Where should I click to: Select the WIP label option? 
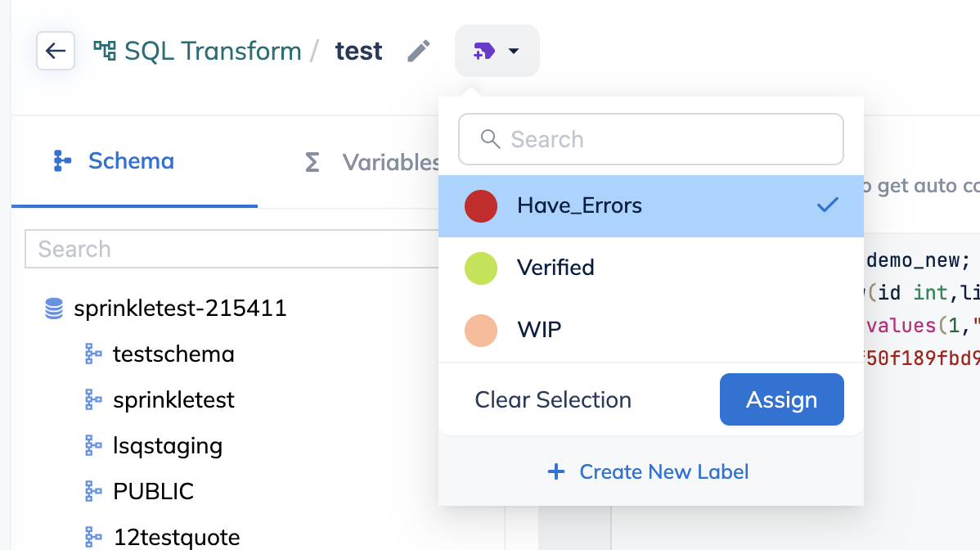[x=650, y=330]
